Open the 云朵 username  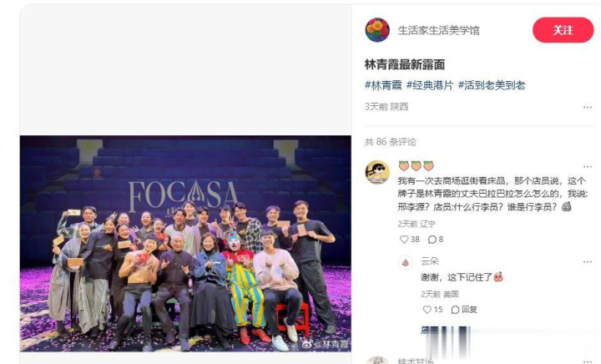[429, 261]
